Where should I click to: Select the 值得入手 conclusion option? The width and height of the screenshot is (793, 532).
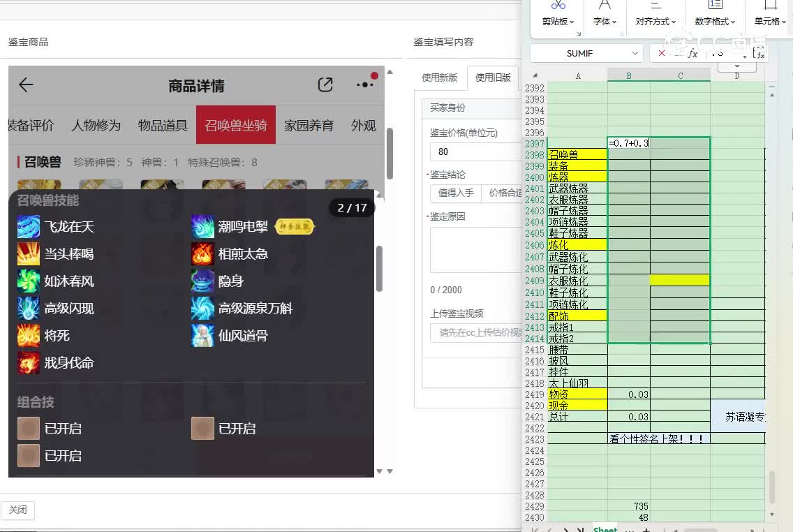click(456, 193)
